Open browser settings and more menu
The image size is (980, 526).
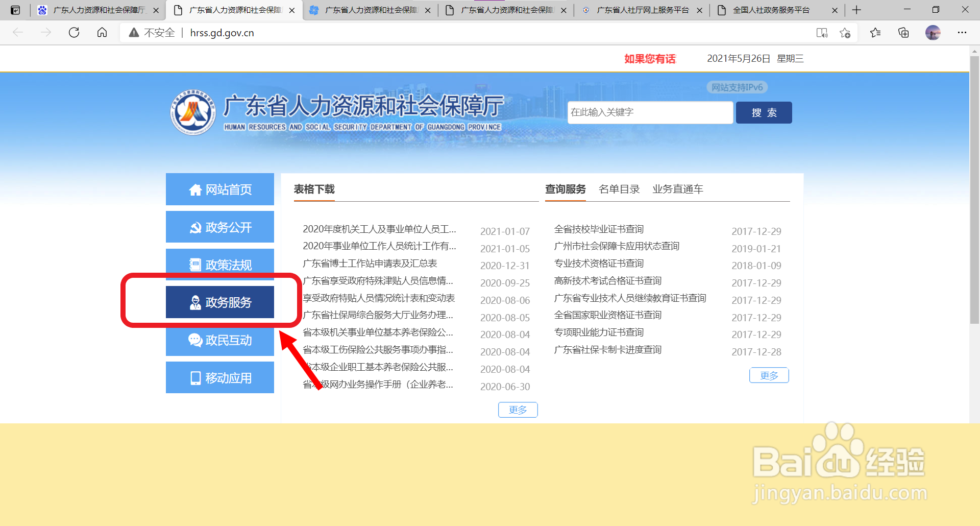coord(962,33)
